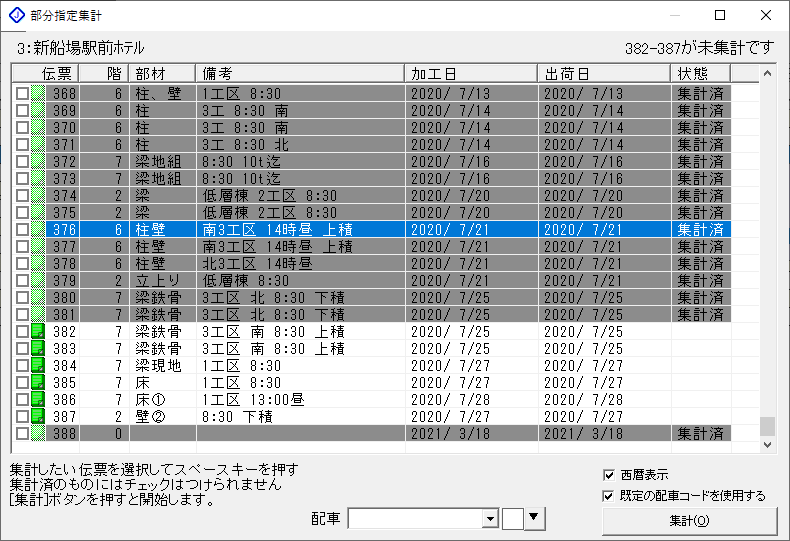Toggle the 西暦表示 checkbox
The image size is (790, 541).
point(609,475)
